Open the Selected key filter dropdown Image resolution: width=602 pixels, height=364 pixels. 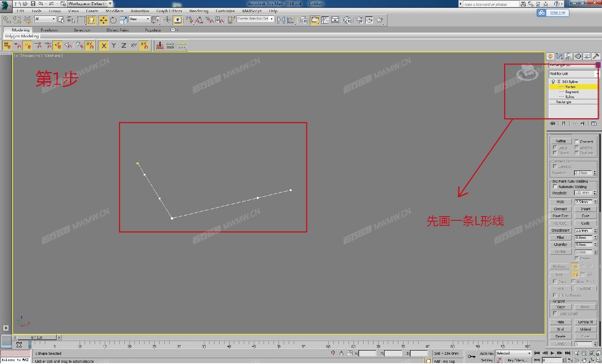point(514,354)
